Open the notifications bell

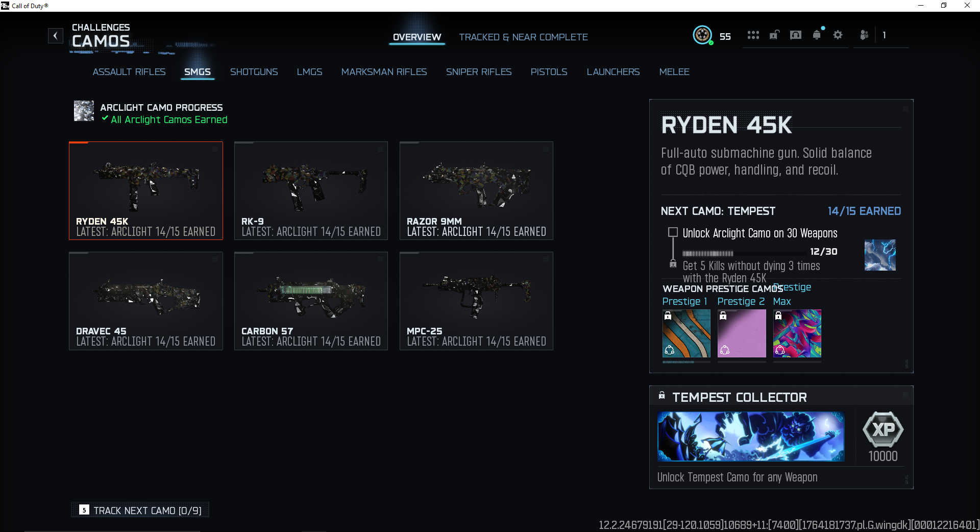coord(817,35)
